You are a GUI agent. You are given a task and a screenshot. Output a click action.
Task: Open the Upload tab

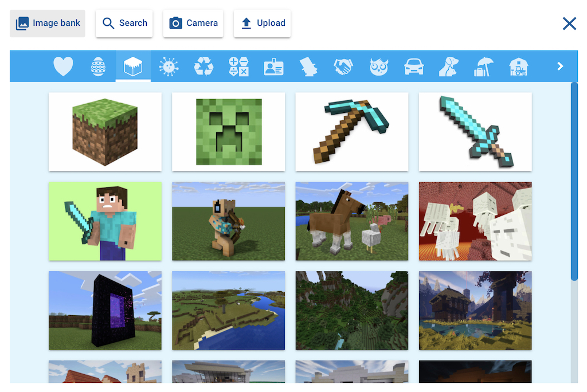click(x=263, y=23)
